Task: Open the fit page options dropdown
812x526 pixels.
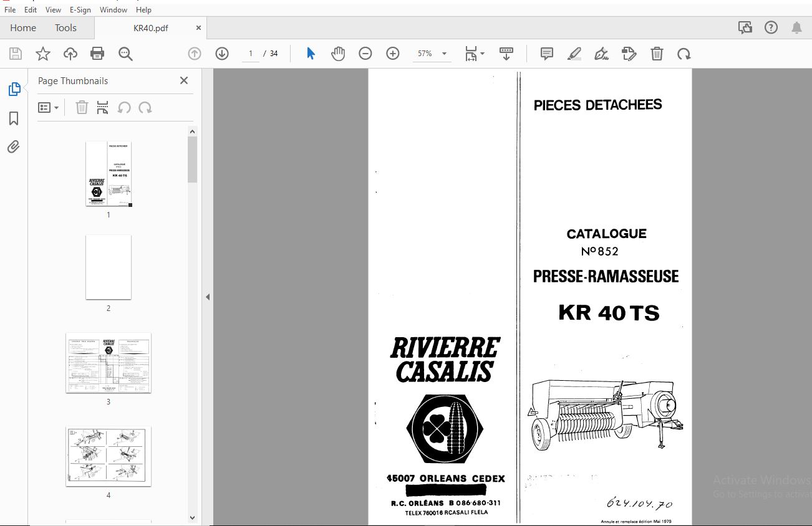Action: (x=475, y=54)
